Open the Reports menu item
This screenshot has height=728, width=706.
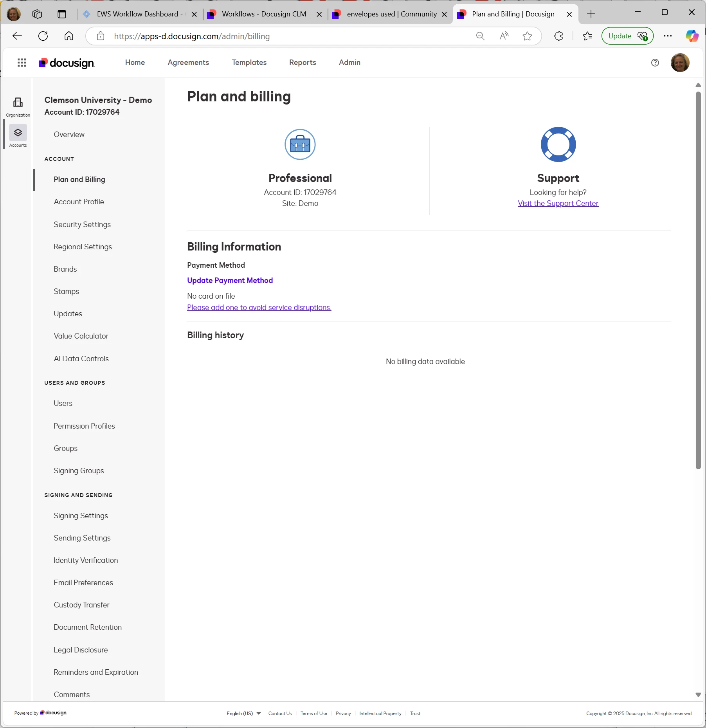(303, 63)
